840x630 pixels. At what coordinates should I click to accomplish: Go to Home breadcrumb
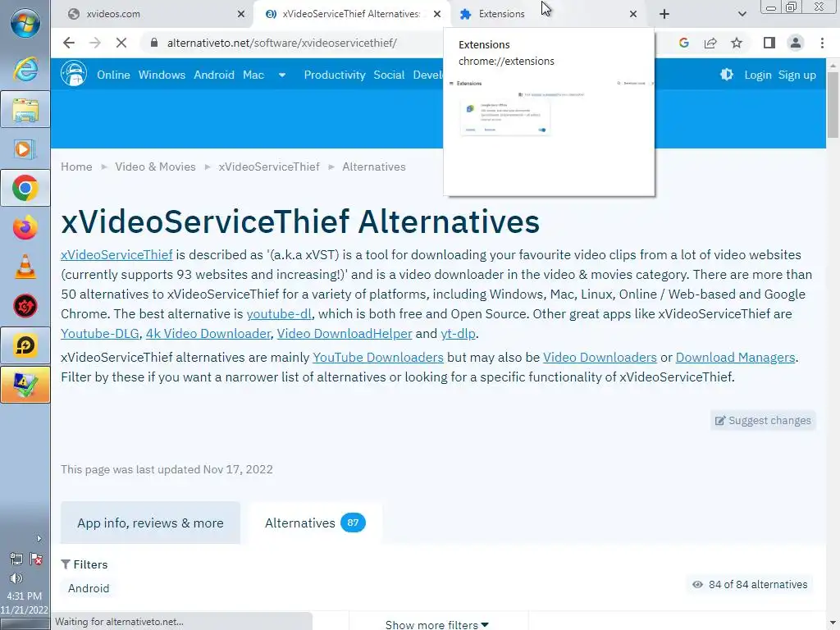pos(76,167)
